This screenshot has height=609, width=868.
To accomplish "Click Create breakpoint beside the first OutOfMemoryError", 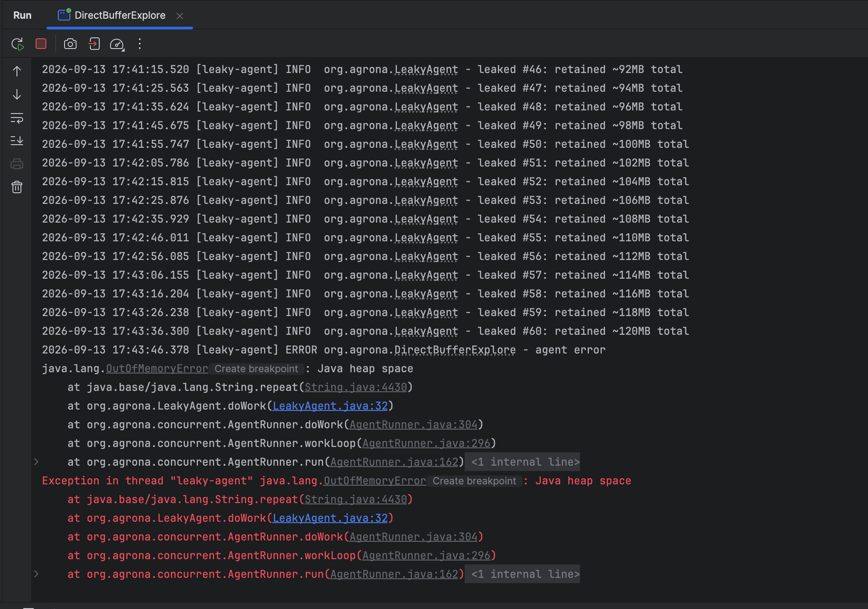I will (256, 369).
